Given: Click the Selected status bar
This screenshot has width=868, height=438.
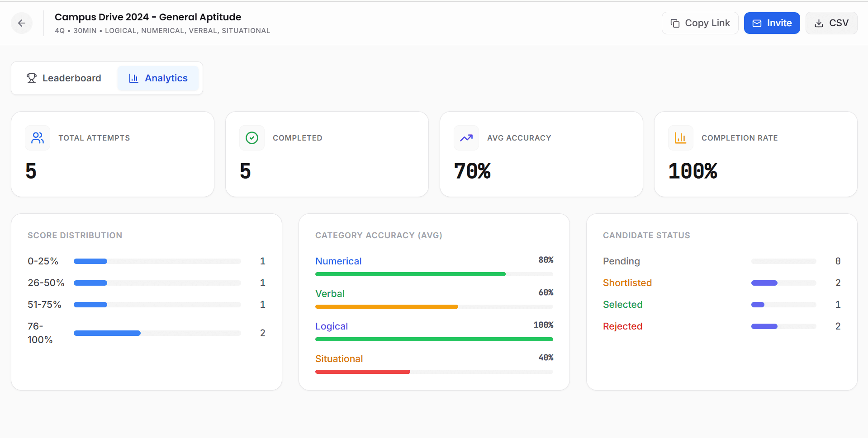Looking at the screenshot, I should (783, 305).
